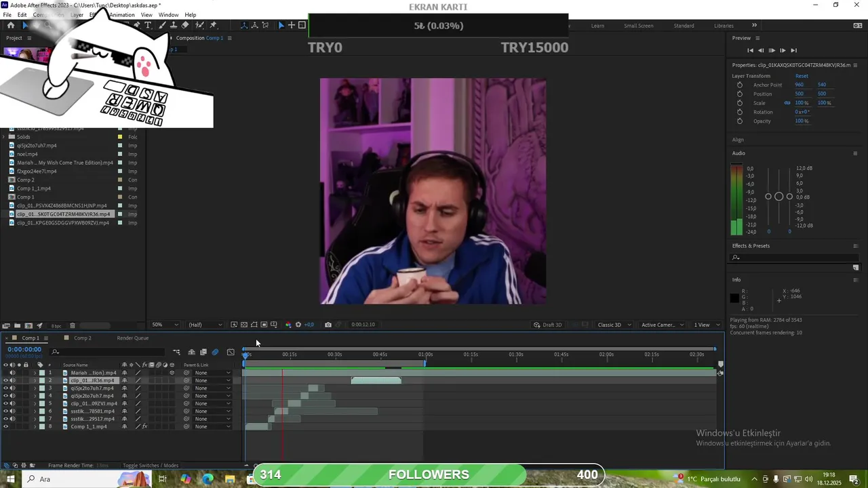Image resolution: width=868 pixels, height=488 pixels.
Task: Click the snapshot camera icon in viewer
Action: (328, 325)
